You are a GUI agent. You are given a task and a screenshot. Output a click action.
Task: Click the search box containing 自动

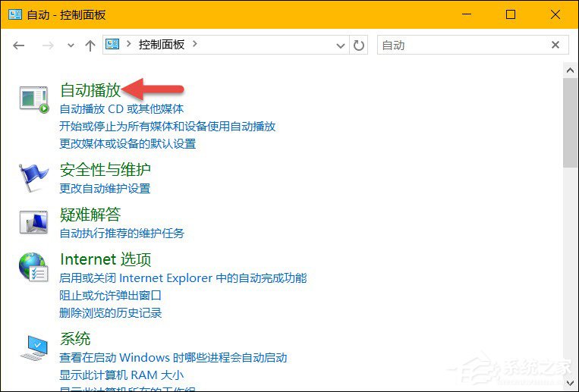click(464, 45)
